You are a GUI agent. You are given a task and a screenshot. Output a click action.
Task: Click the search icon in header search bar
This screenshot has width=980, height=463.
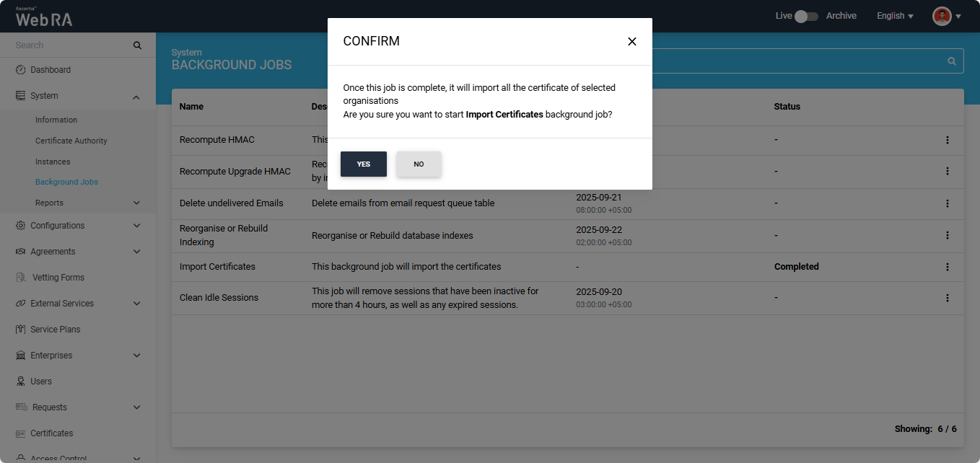[952, 61]
